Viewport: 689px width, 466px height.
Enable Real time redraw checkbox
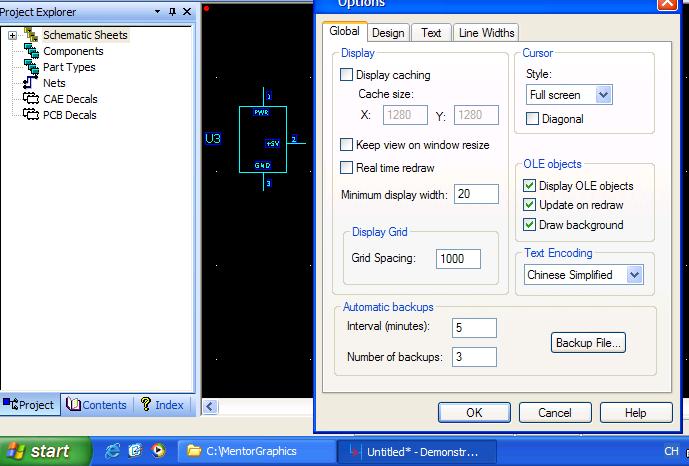coord(346,167)
